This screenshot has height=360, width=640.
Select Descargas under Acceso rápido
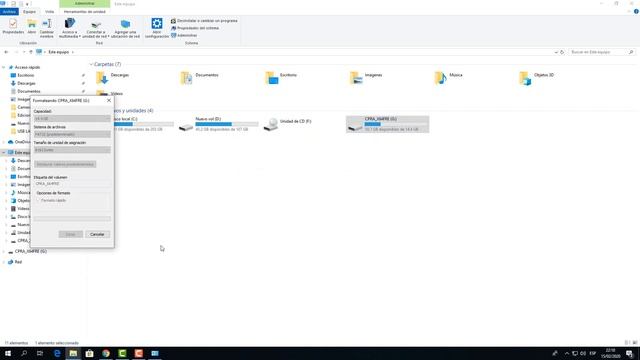click(x=26, y=83)
